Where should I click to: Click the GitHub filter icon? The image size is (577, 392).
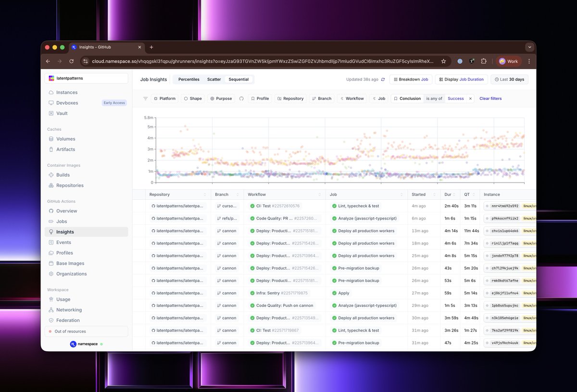coord(241,98)
